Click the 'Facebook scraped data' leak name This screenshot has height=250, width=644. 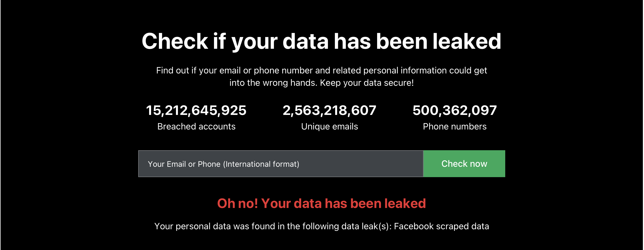click(x=441, y=226)
